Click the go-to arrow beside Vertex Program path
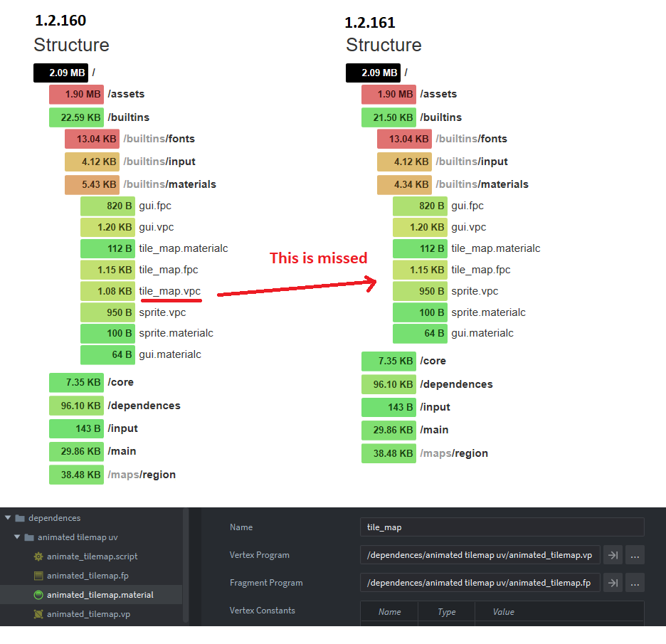The image size is (666, 644). 613,554
